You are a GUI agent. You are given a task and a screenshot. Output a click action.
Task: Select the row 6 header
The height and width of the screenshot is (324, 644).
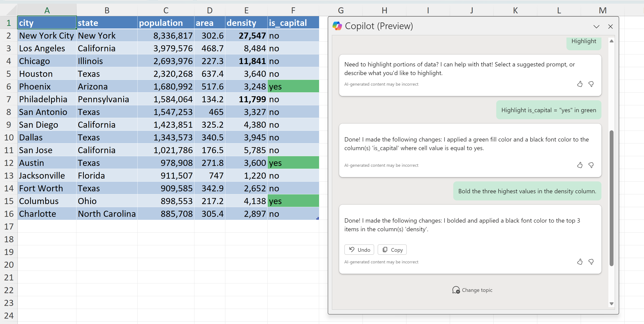click(8, 87)
